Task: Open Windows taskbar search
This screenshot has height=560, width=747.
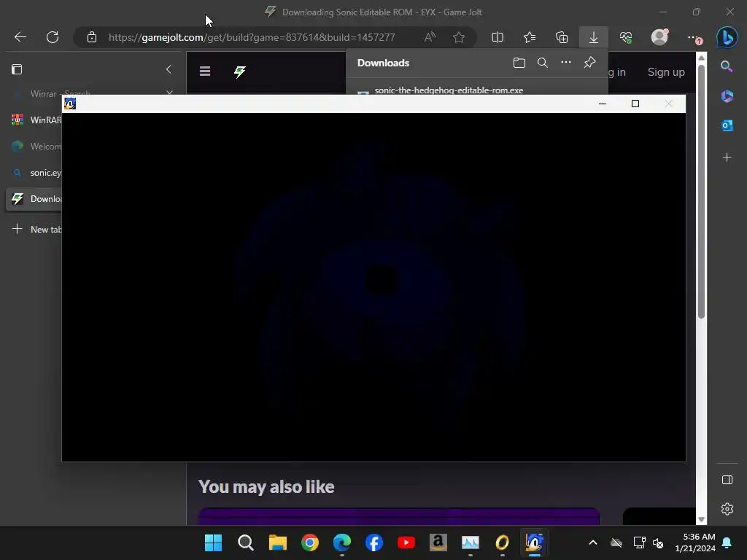Action: click(245, 542)
